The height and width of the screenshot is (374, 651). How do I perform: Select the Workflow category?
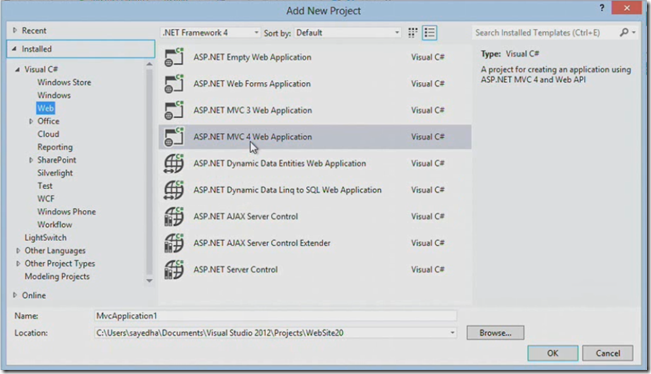54,225
